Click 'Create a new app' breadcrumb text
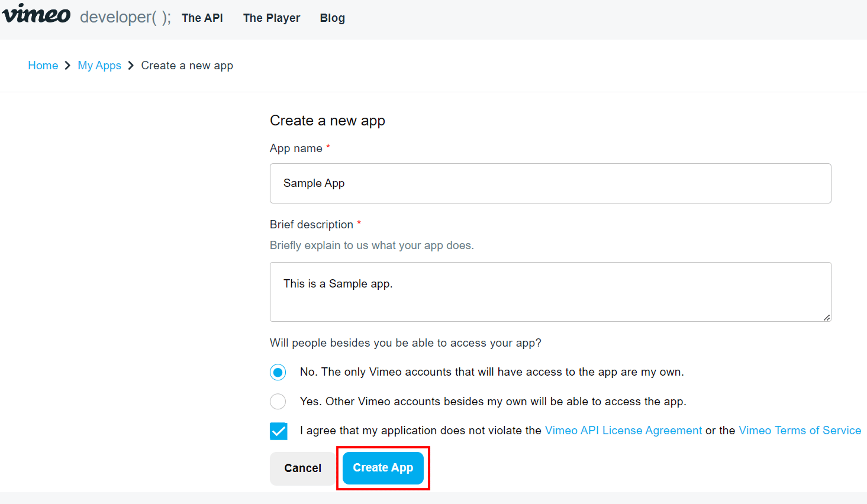Screen dimensions: 867x504 (x=187, y=65)
